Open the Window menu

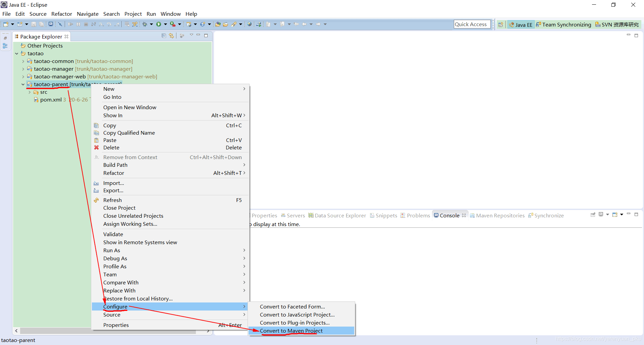coord(170,14)
